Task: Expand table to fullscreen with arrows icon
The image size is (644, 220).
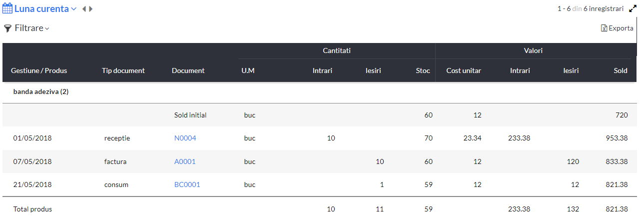Action: click(633, 8)
